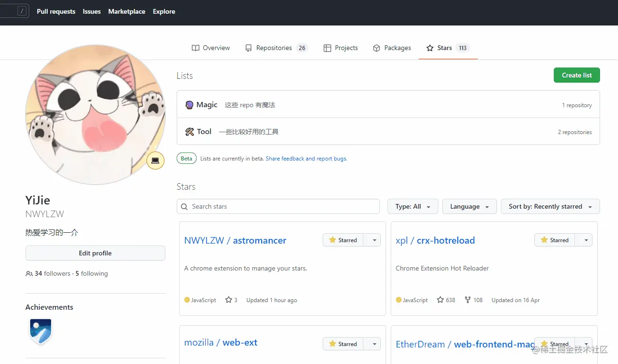Switch to the Overview tab
Viewport: 618px width, 364px height.
tap(211, 48)
